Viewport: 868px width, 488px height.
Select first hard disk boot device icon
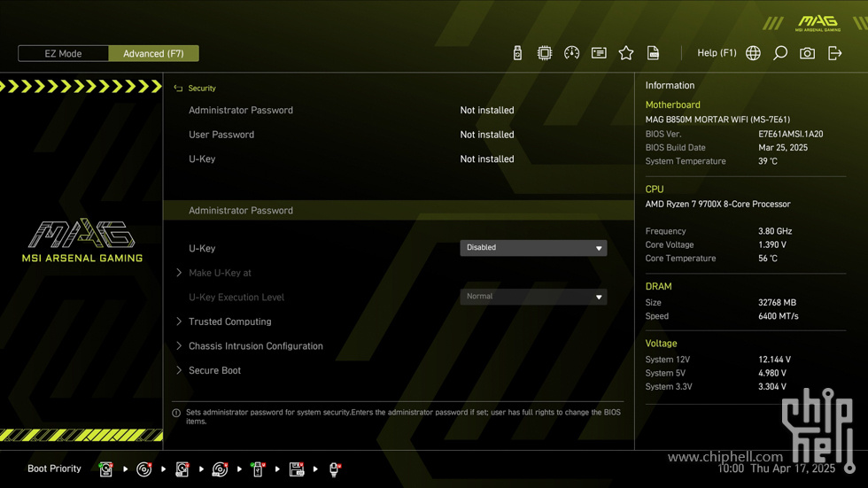(x=105, y=469)
